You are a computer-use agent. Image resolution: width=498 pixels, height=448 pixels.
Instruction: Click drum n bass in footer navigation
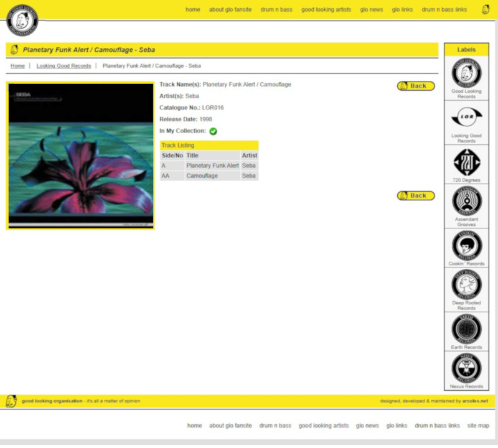coord(275,426)
